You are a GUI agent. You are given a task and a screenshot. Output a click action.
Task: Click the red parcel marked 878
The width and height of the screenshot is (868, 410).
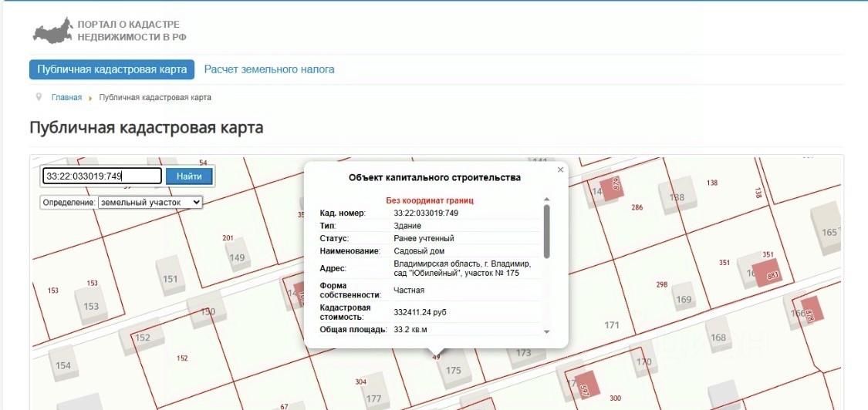click(x=812, y=310)
